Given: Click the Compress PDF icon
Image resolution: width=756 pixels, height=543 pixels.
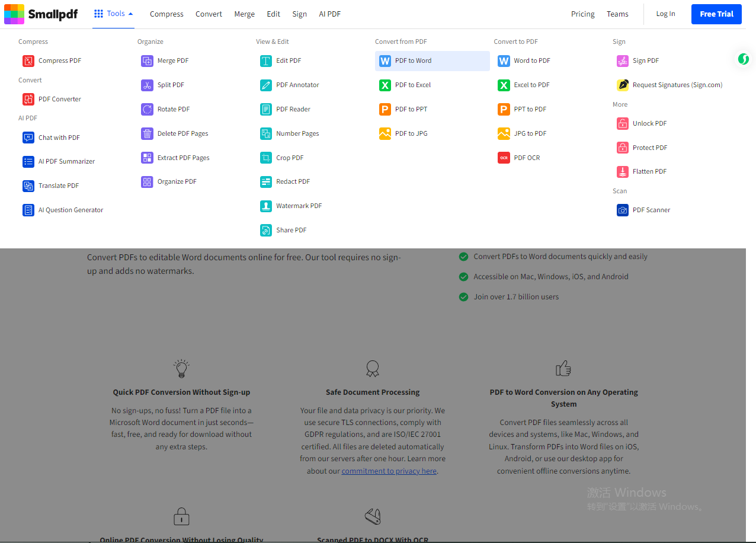Looking at the screenshot, I should click(28, 61).
